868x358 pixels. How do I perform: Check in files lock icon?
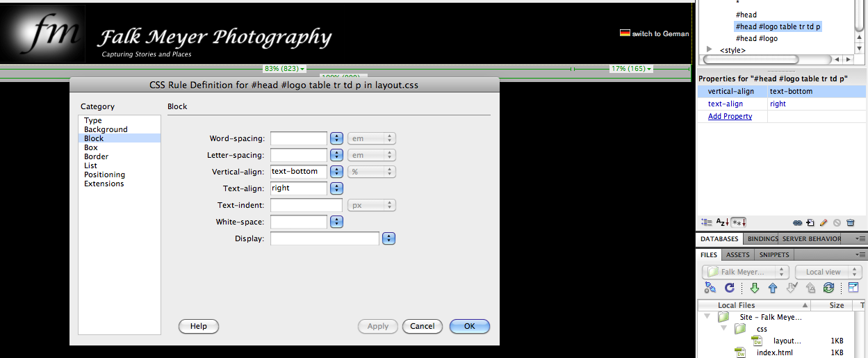[810, 288]
